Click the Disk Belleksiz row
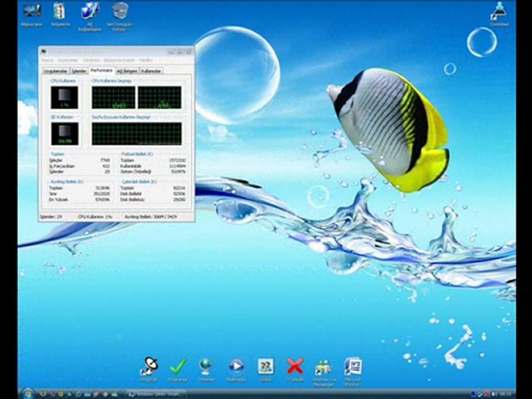Image resolution: width=532 pixels, height=399 pixels. tap(153, 199)
